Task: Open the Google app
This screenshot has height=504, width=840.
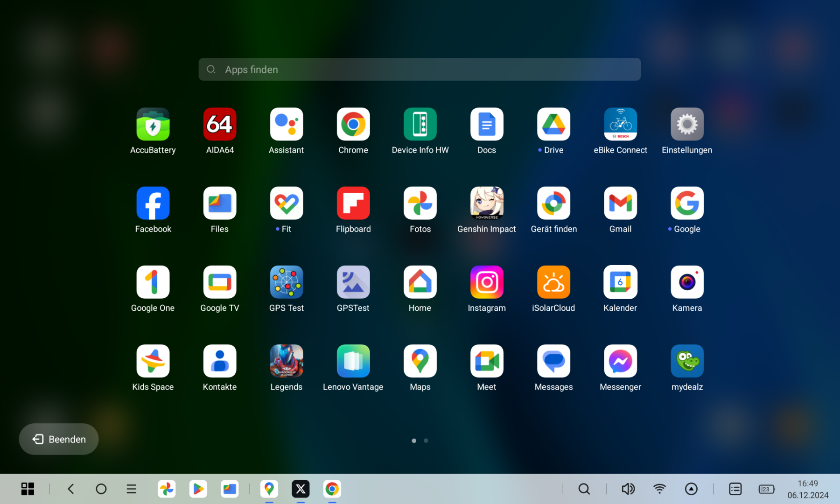Action: tap(687, 203)
